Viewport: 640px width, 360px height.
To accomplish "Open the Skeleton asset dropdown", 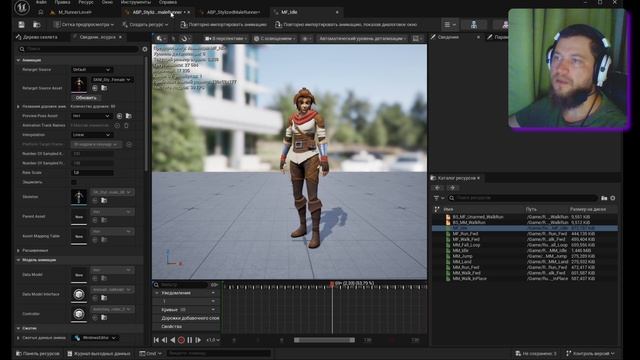I will tap(112, 192).
